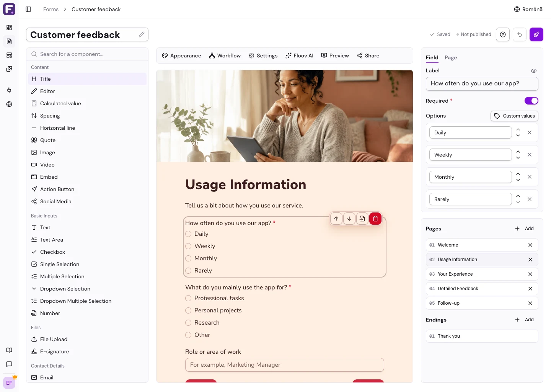Click the undo arrow button
Screen dimensions: 551x392
pos(520,34)
